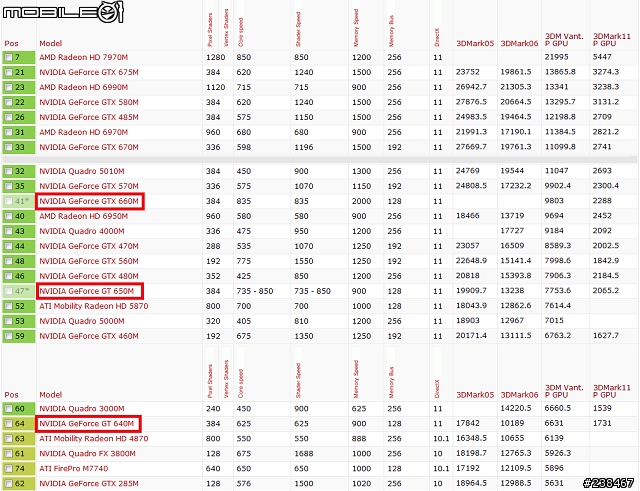Viewport: 640px width, 491px height.
Task: Check the box for NVIDIA Quadro 3000M
Action: point(9,409)
